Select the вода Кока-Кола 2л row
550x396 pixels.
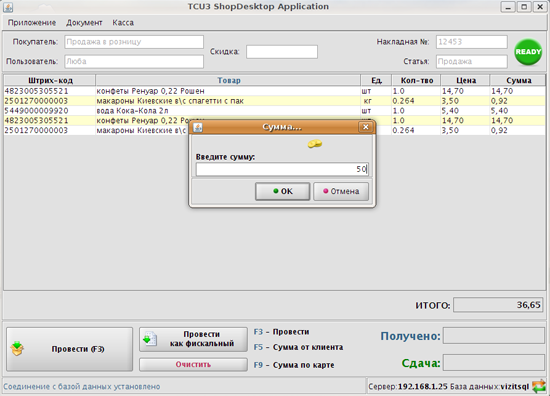275,111
